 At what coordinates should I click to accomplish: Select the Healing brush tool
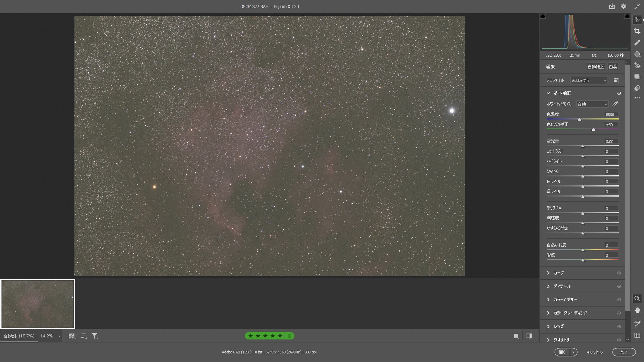[x=637, y=43]
